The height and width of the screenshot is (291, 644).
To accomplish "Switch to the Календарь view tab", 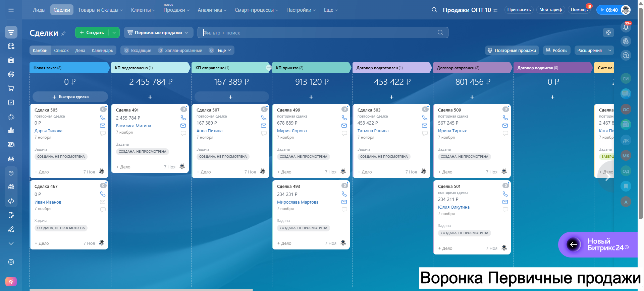I will tap(102, 50).
